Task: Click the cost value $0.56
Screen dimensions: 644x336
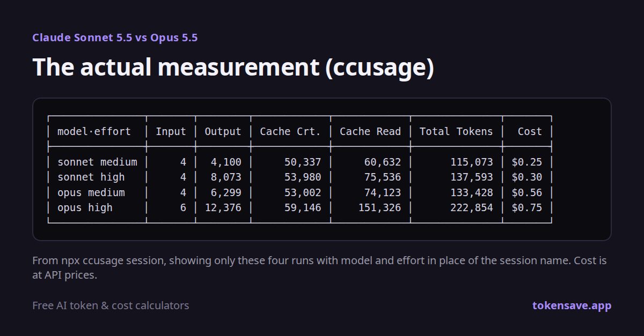Action: (x=527, y=192)
